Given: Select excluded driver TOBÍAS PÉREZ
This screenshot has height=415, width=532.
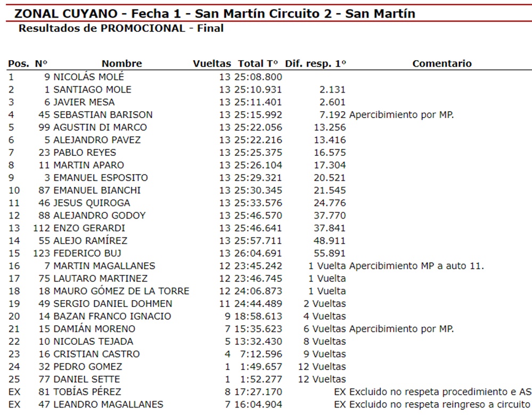Looking at the screenshot, I should pos(87,392).
